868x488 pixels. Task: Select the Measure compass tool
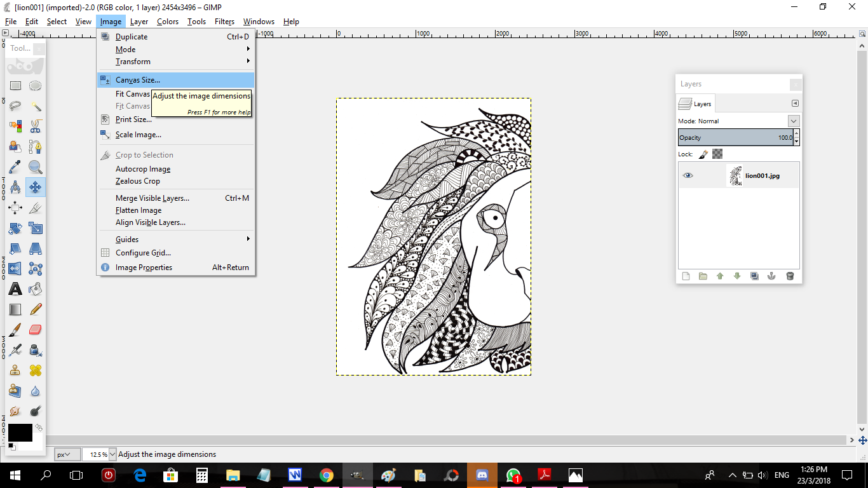[x=15, y=187]
